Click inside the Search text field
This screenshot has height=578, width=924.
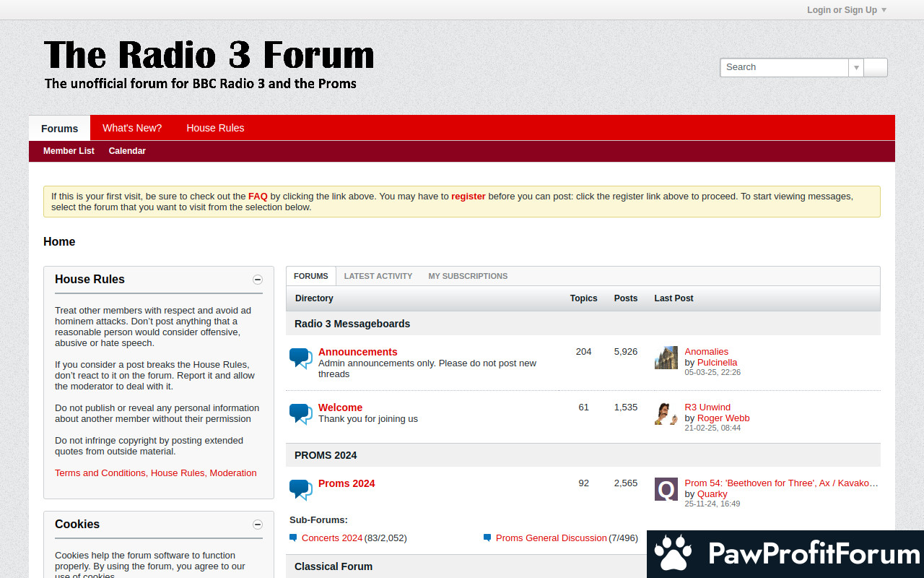tap(784, 67)
